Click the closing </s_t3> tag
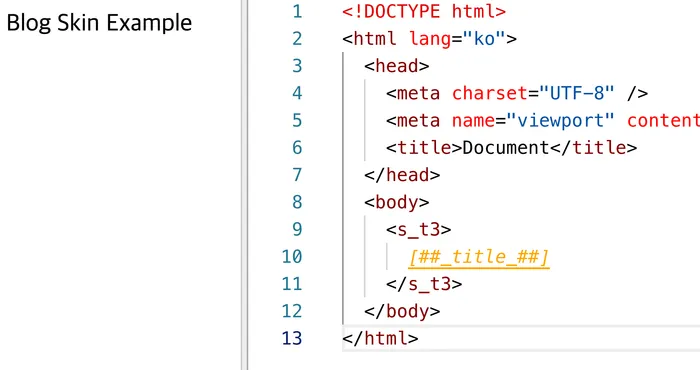This screenshot has width=700, height=370. [424, 284]
